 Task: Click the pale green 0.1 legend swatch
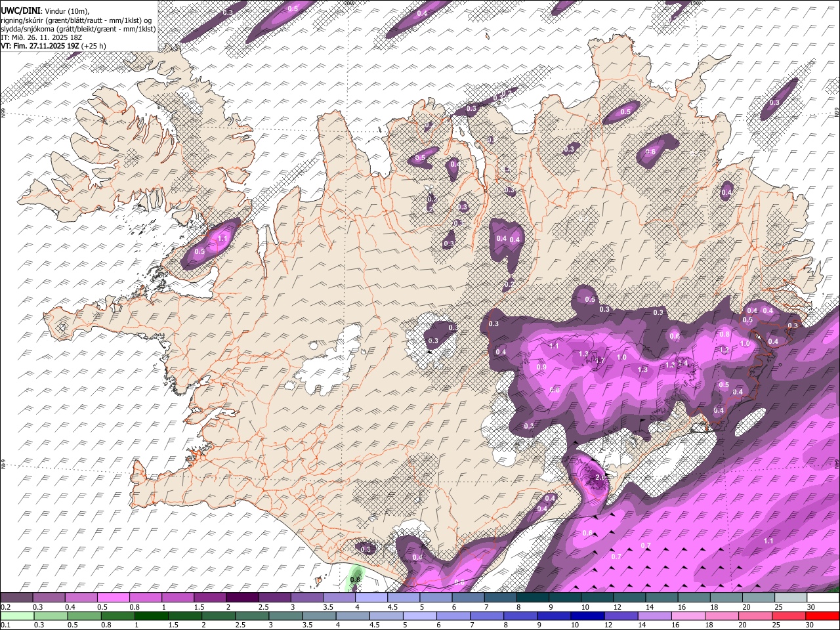point(16,616)
